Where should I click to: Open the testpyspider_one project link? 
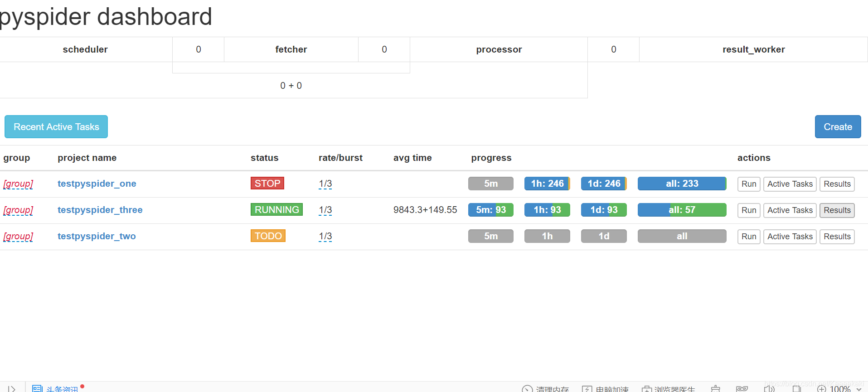tap(97, 184)
